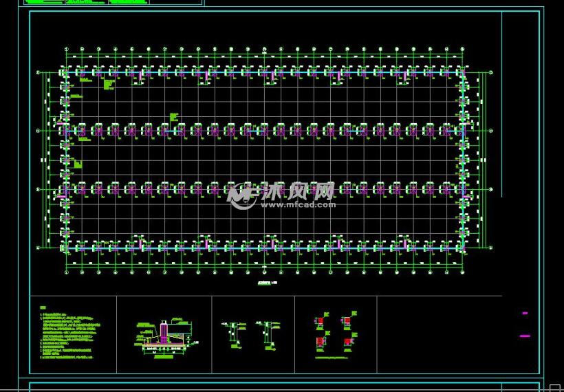Click the 沐风网 swoosh logo watermark
Image resolution: width=564 pixels, height=392 pixels.
(x=241, y=195)
